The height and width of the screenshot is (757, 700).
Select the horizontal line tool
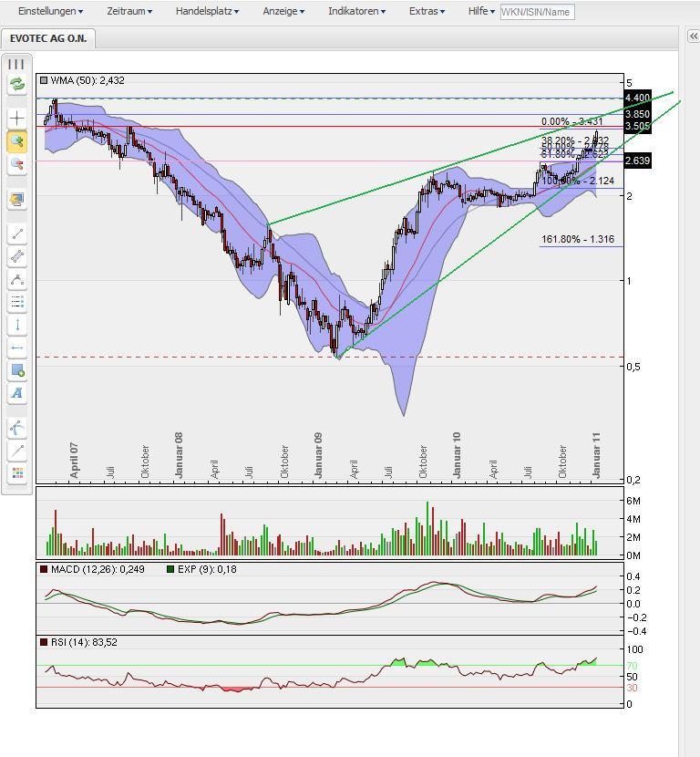[x=17, y=347]
